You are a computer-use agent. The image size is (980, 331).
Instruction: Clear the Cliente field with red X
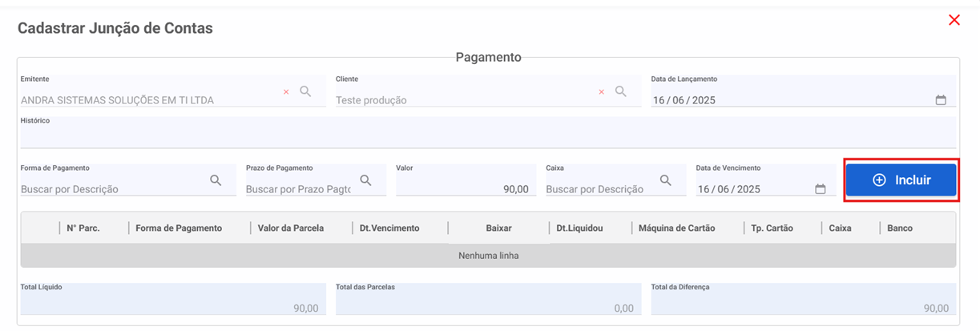tap(602, 92)
